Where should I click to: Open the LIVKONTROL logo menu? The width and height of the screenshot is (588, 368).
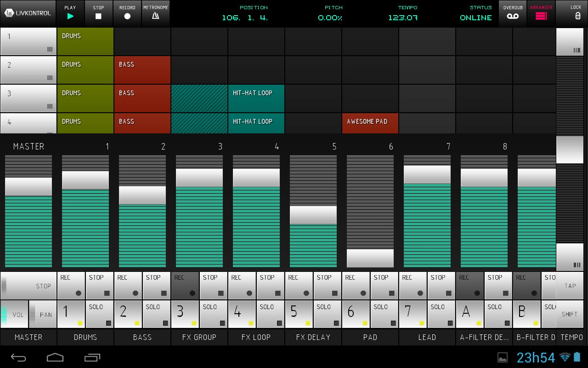point(28,13)
